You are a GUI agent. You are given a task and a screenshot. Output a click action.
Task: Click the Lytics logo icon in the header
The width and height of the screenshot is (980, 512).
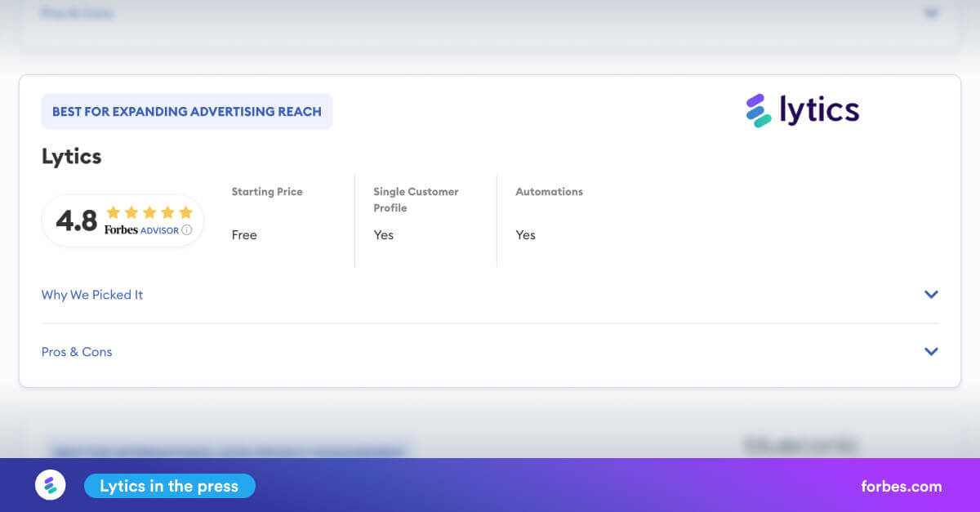pyautogui.click(x=755, y=109)
